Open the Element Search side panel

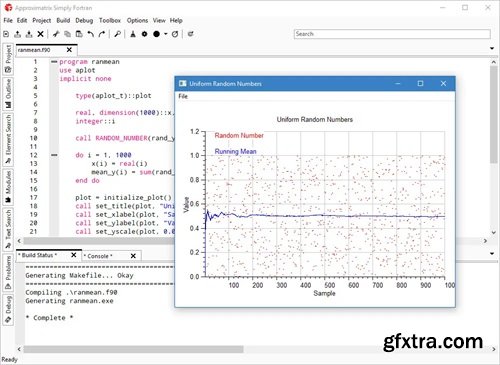click(x=8, y=139)
